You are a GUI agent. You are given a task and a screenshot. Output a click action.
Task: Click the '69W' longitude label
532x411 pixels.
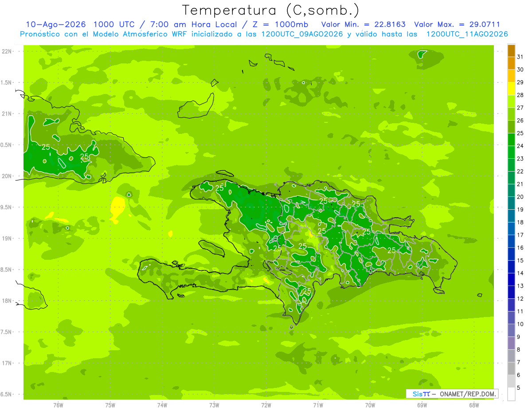(x=422, y=405)
